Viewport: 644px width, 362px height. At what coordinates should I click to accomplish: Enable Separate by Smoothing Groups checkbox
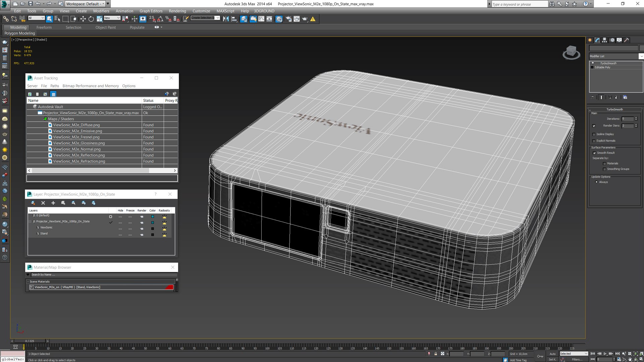[604, 169]
